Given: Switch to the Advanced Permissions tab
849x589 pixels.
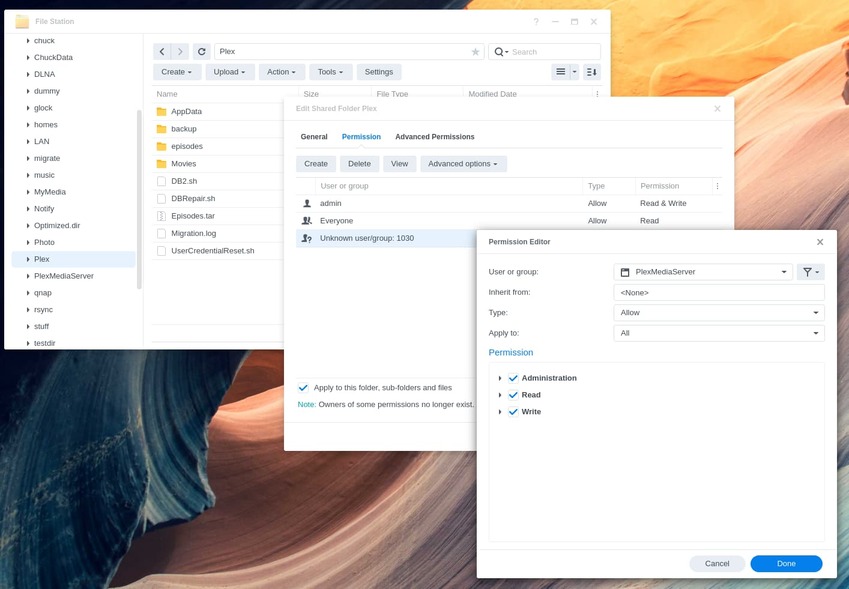Looking at the screenshot, I should pyautogui.click(x=435, y=137).
